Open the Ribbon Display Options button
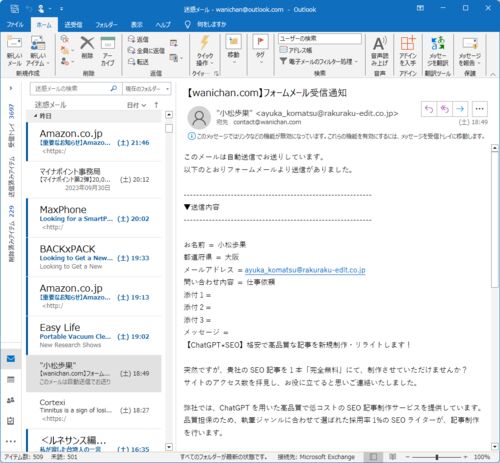 click(420, 8)
